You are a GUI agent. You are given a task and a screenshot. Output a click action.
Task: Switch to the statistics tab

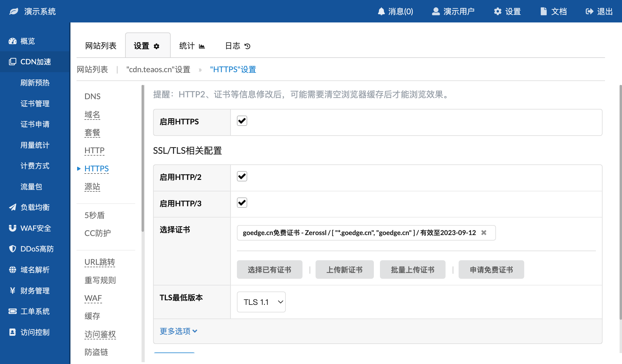pos(192,46)
